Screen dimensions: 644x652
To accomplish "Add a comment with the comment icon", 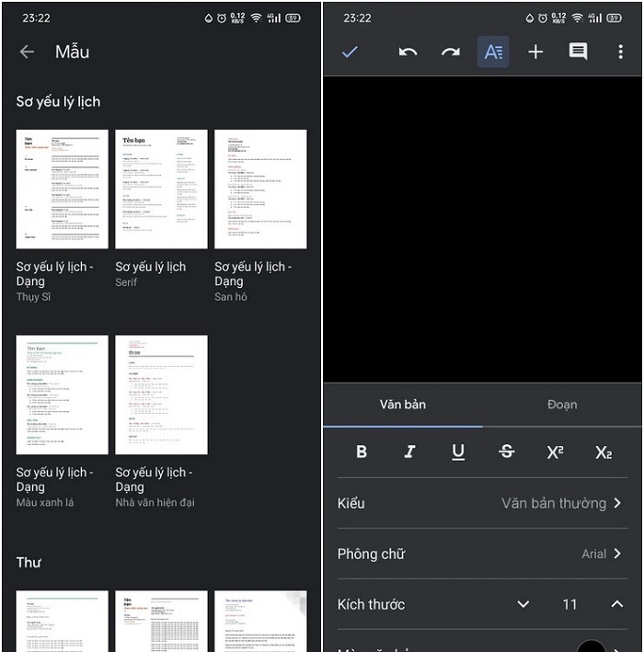I will coord(578,51).
